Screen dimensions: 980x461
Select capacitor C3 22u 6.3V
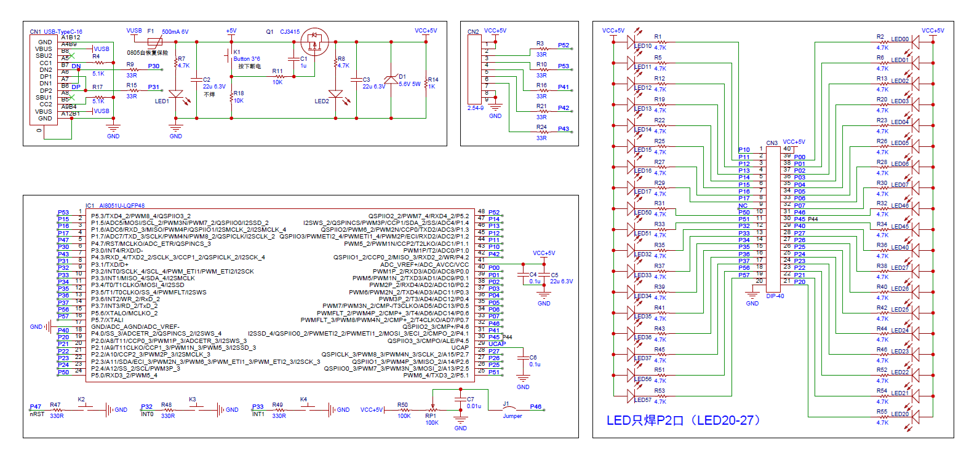pos(356,79)
